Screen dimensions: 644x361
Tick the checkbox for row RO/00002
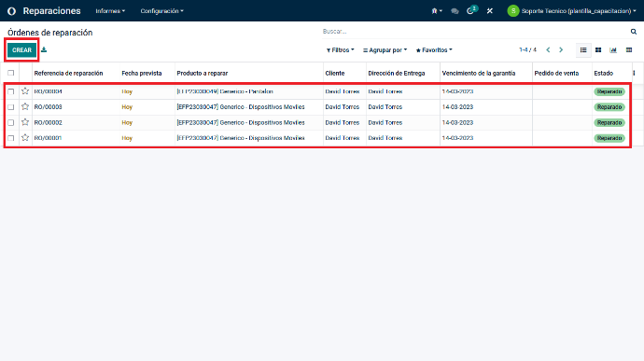pos(10,122)
